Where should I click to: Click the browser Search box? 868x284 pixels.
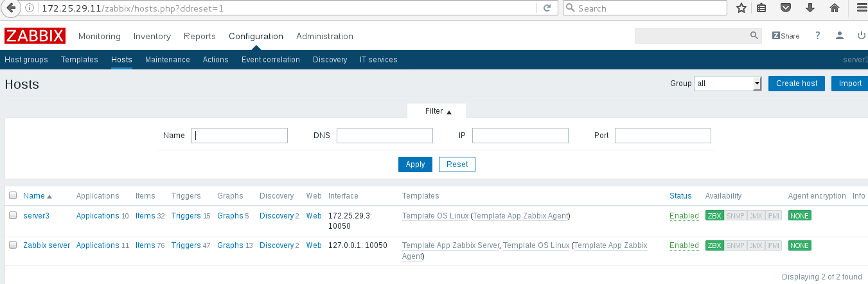click(x=645, y=8)
